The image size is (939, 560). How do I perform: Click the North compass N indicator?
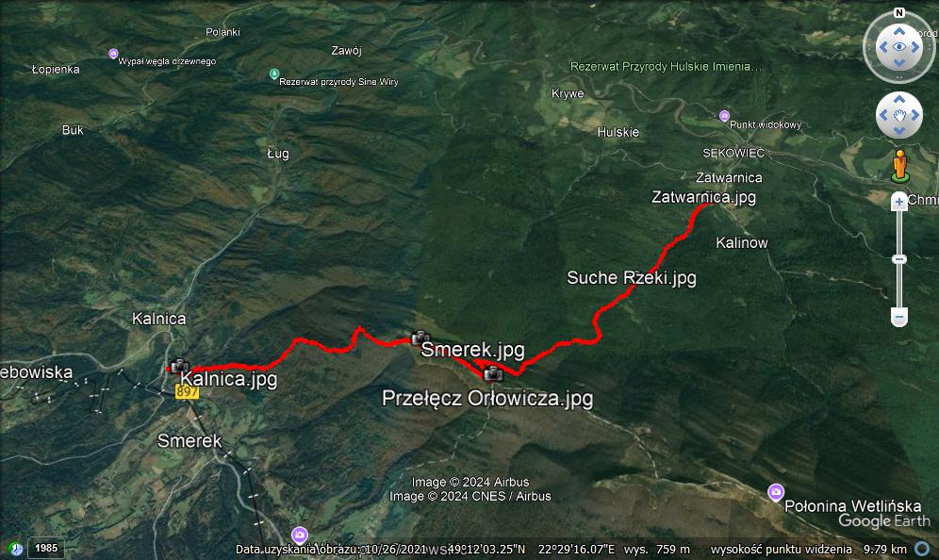click(898, 12)
